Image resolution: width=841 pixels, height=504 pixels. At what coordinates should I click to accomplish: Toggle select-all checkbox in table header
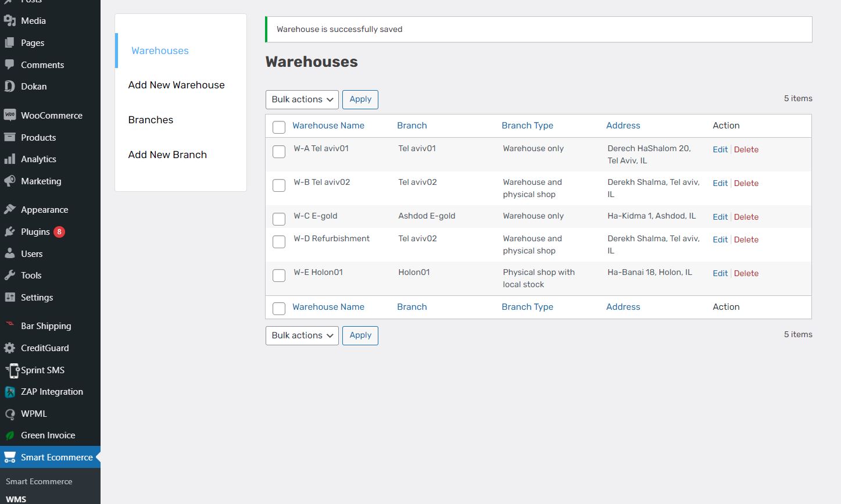click(x=279, y=127)
